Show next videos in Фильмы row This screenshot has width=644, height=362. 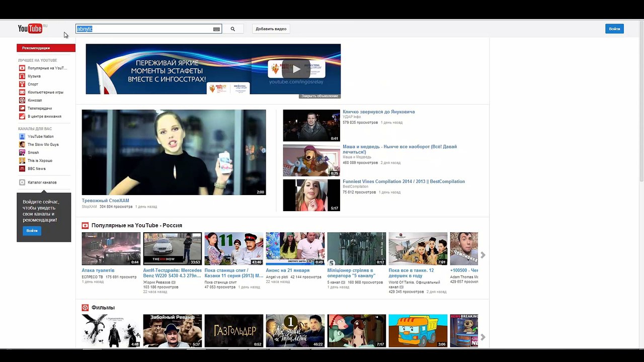[x=483, y=337]
